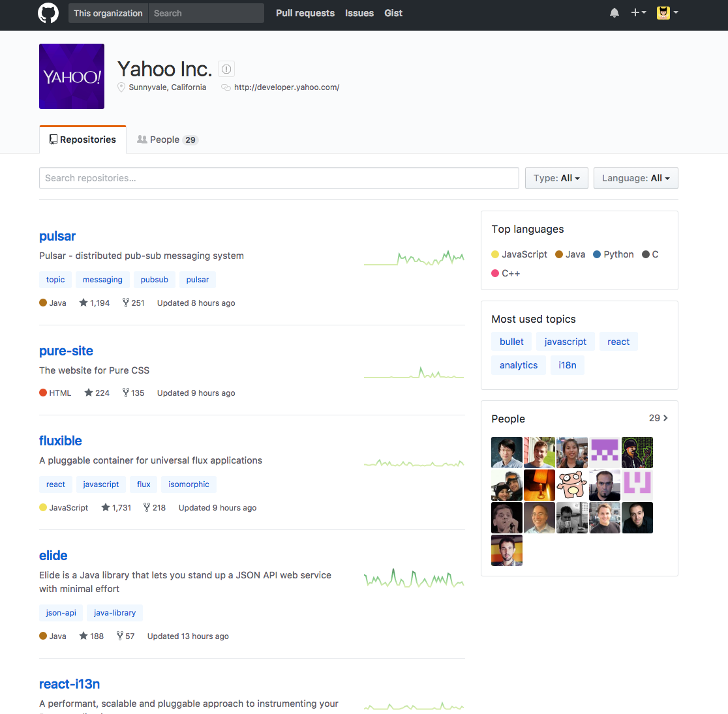Open the Language: All filter dropdown
The width and height of the screenshot is (728, 714).
(635, 178)
